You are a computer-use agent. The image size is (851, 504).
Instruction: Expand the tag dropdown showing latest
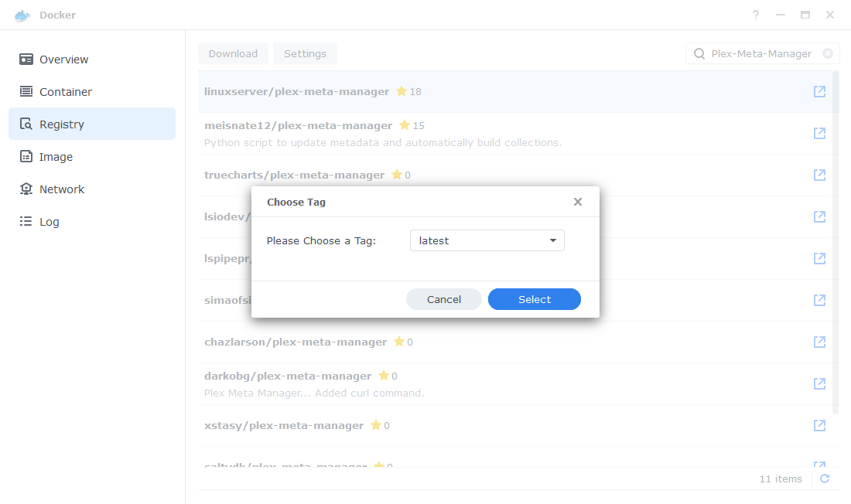point(487,241)
